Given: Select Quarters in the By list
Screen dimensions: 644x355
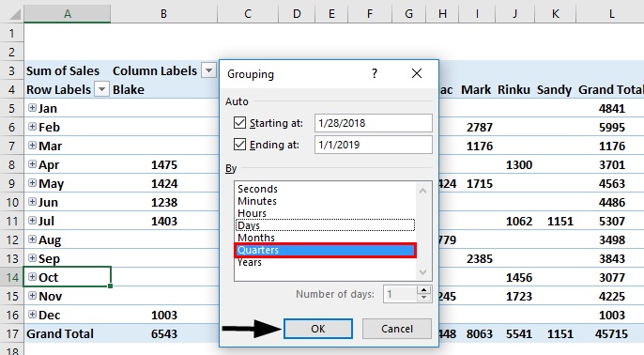Looking at the screenshot, I should 325,250.
